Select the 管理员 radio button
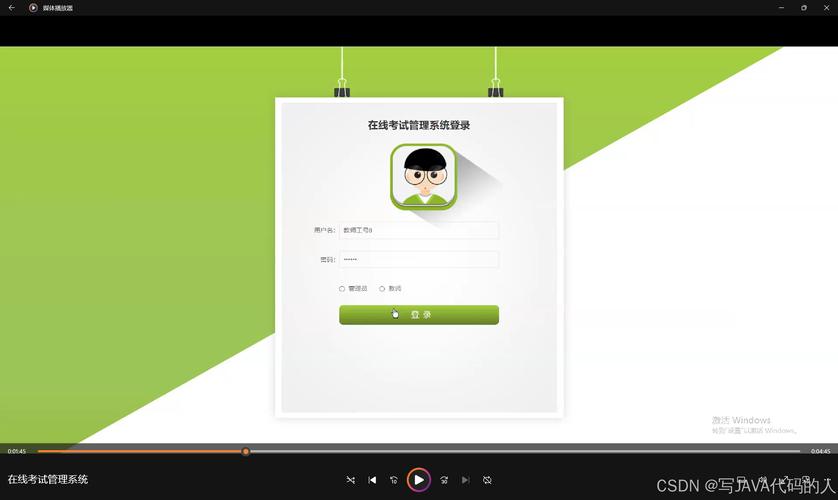 point(342,289)
